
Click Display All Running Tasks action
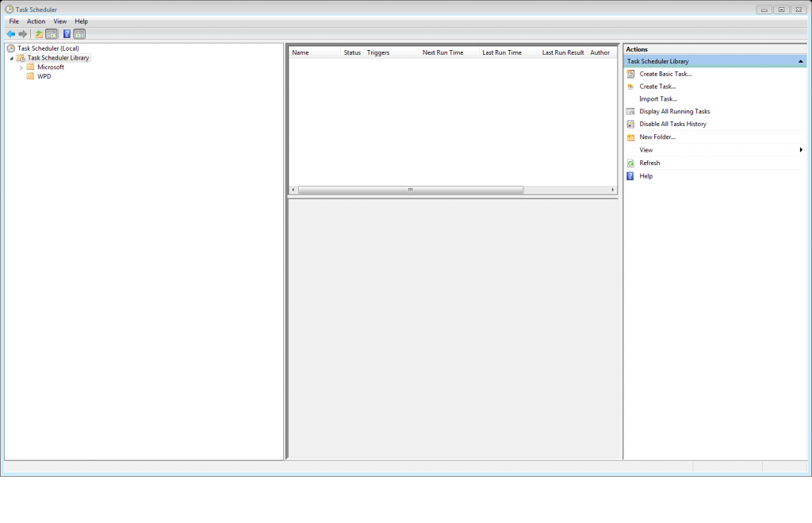coord(675,111)
